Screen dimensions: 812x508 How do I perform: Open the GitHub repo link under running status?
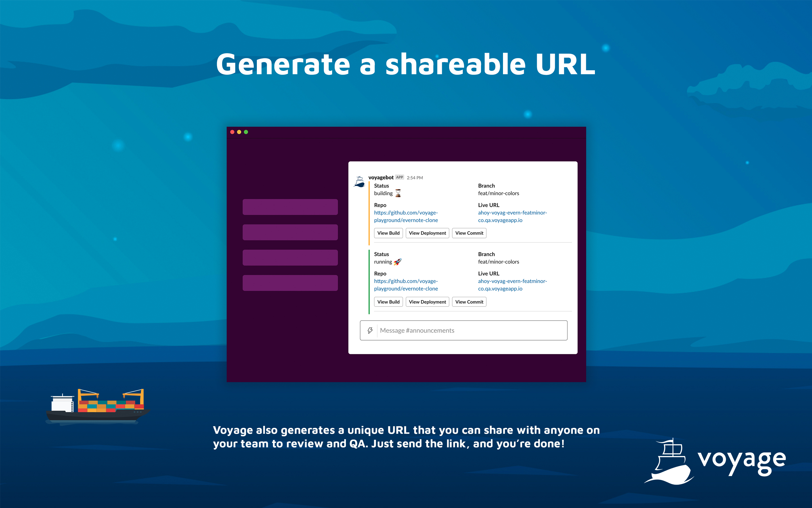[x=406, y=285]
